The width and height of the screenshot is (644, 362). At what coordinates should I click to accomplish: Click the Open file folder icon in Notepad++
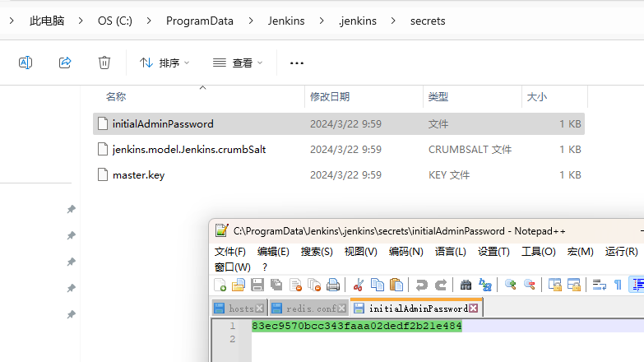(239, 285)
